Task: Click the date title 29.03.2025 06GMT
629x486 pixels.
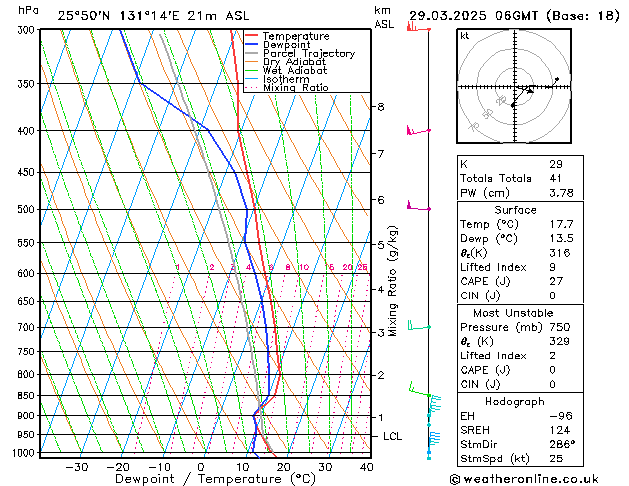Action: tap(510, 15)
